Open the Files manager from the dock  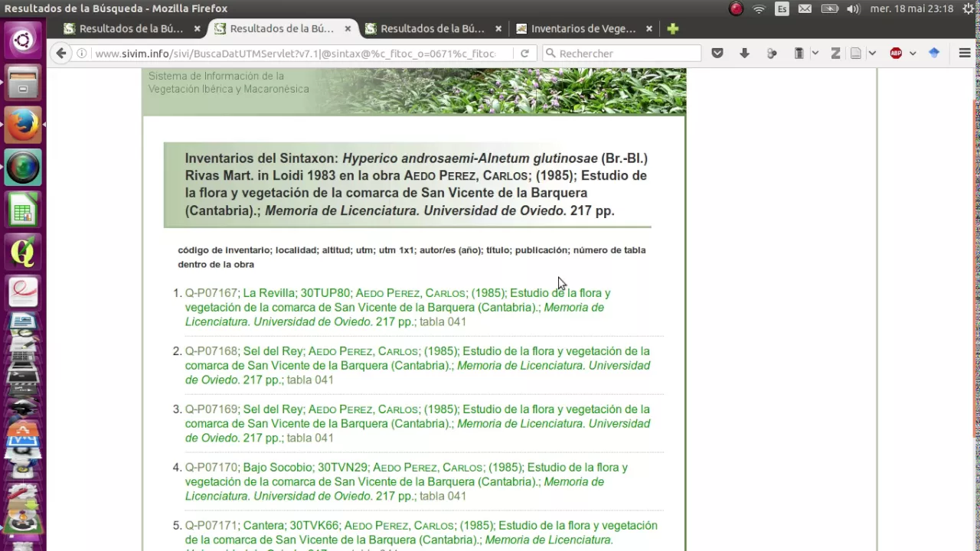[22, 81]
